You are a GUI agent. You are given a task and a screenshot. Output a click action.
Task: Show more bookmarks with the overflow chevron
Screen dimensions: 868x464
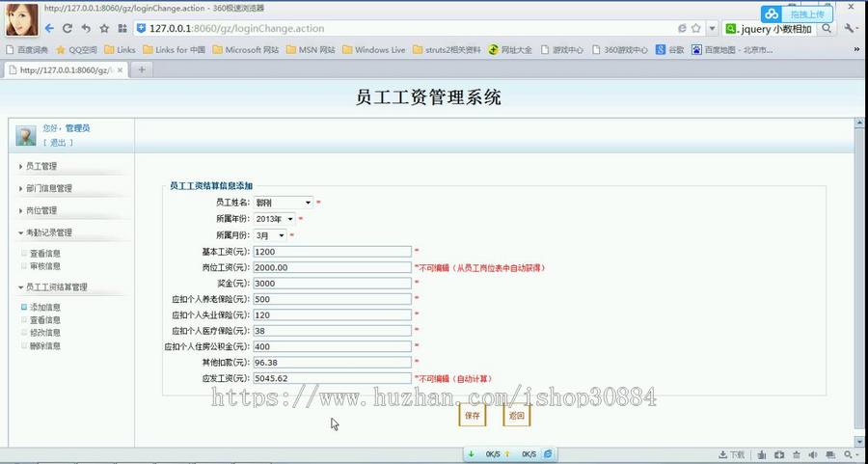[857, 50]
